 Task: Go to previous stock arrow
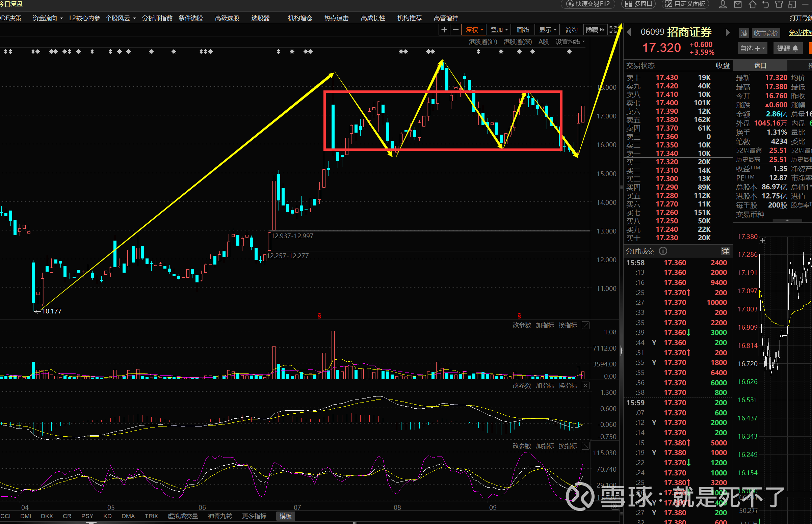(x=629, y=32)
